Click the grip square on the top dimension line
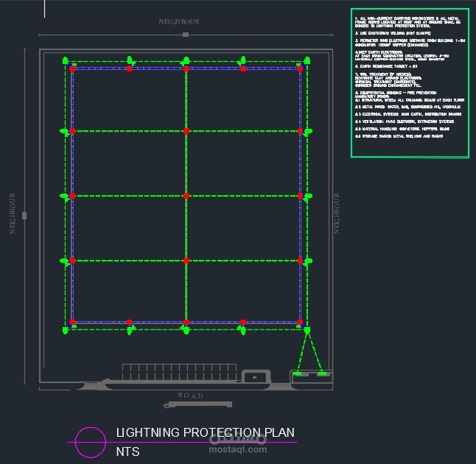The height and width of the screenshot is (464, 476). click(186, 35)
